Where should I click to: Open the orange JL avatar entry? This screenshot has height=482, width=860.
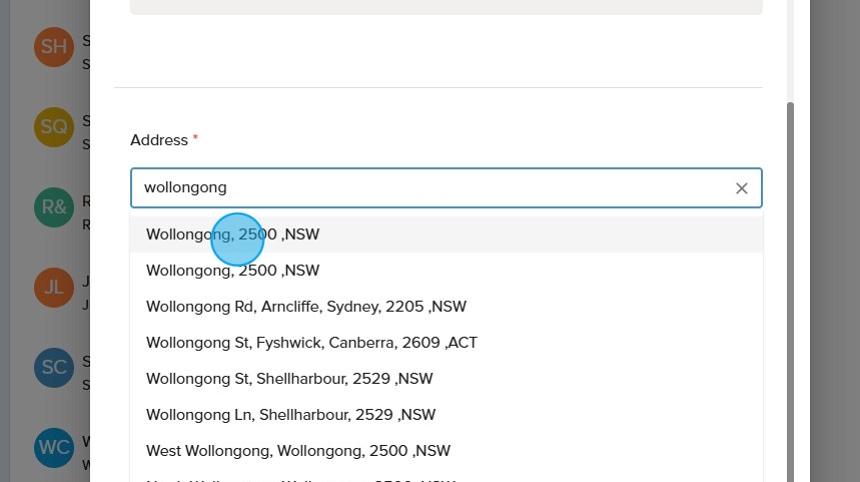pyautogui.click(x=54, y=287)
